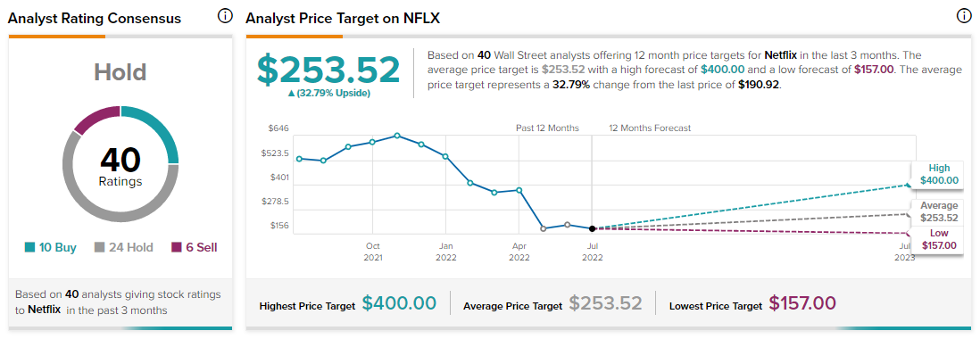Click the gray Hold legend square

click(99, 248)
